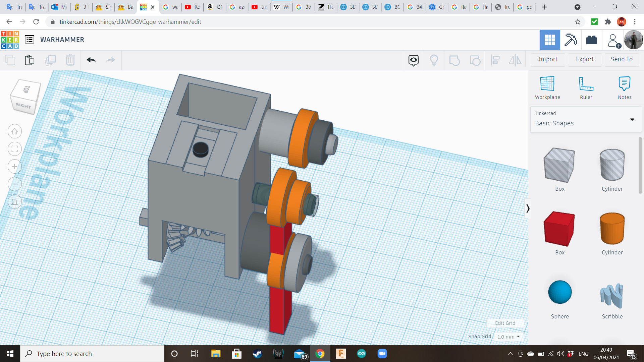644x362 pixels.
Task: Toggle perspective/orthographic view cube icon
Action: tap(15, 202)
